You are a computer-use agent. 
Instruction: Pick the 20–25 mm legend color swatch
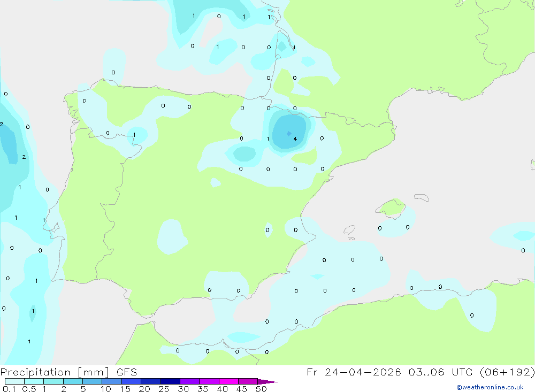pyautogui.click(x=150, y=381)
